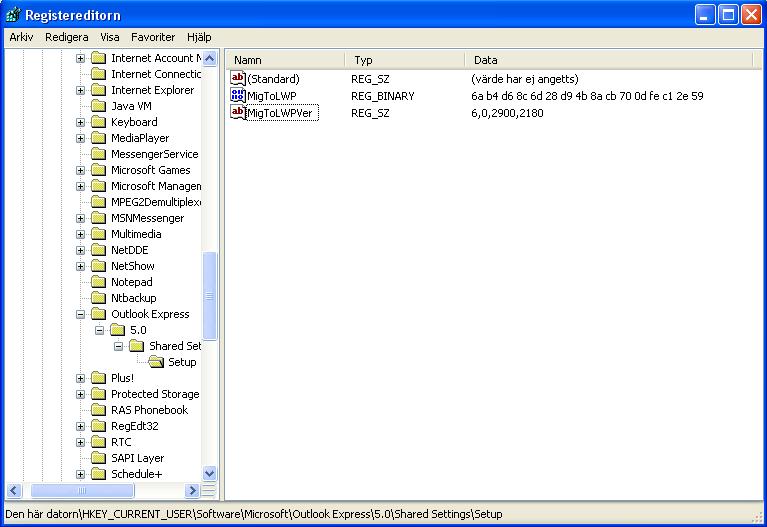The height and width of the screenshot is (527, 767).
Task: Click the Protected Storage folder icon
Action: click(98, 394)
